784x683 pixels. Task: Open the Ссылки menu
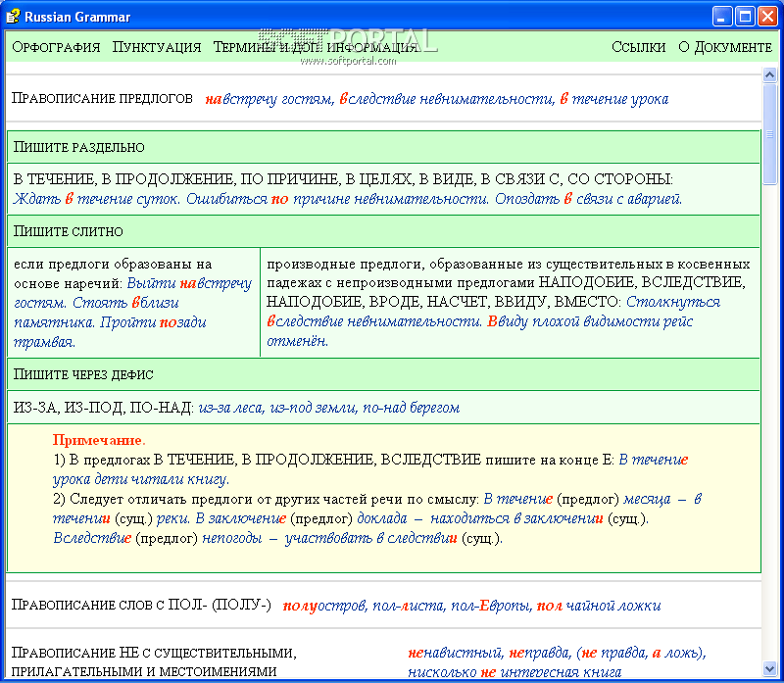(639, 47)
